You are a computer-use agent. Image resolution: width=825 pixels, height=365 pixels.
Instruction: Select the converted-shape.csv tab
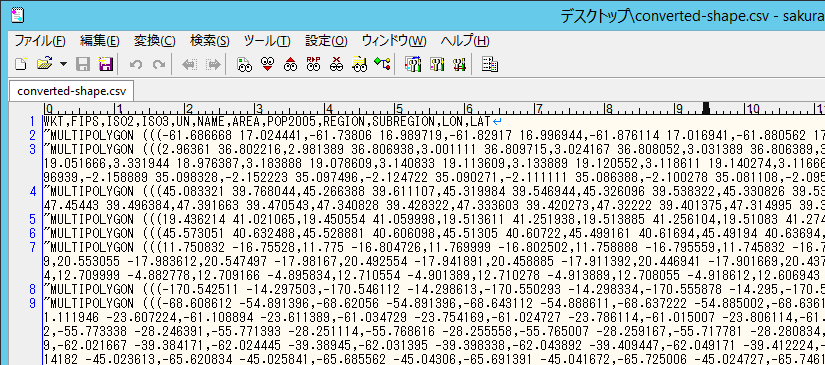tap(72, 91)
